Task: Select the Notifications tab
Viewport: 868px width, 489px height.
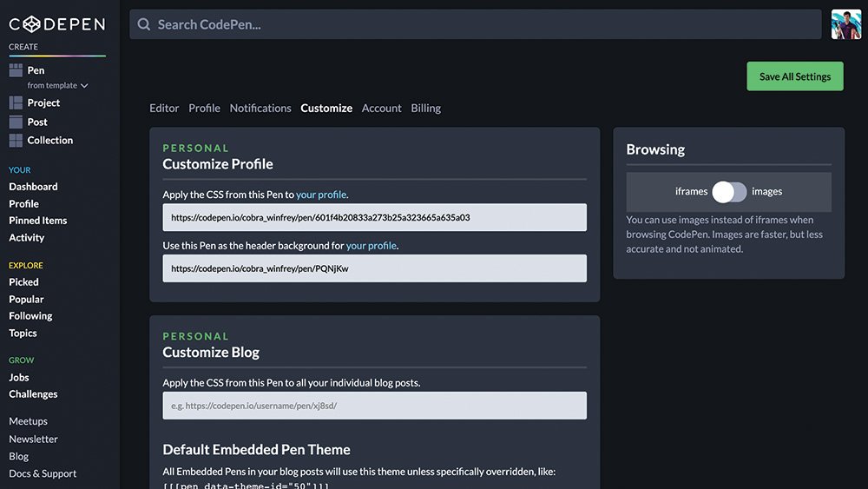Action: [x=260, y=108]
